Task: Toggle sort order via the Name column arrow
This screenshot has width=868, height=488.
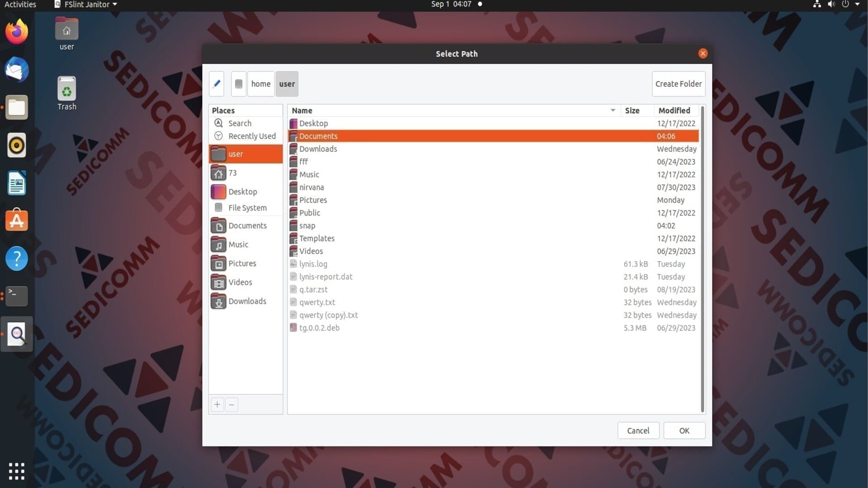Action: coord(613,110)
